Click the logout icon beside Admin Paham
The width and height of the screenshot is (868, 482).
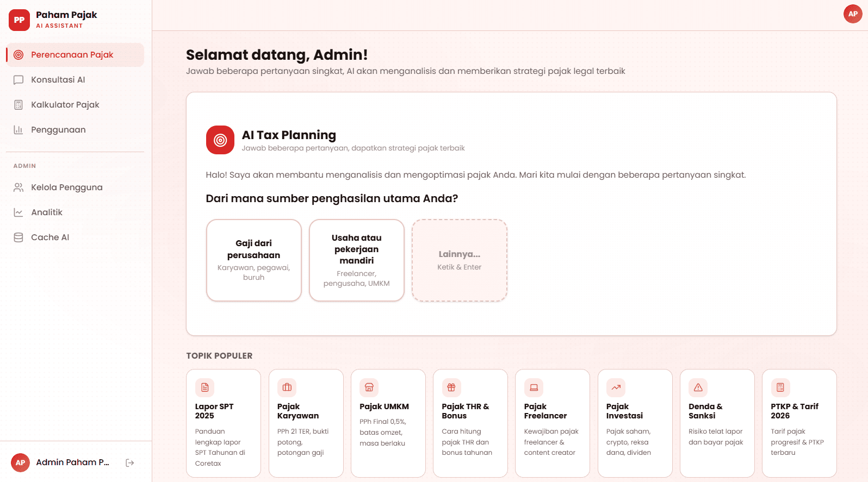(129, 462)
